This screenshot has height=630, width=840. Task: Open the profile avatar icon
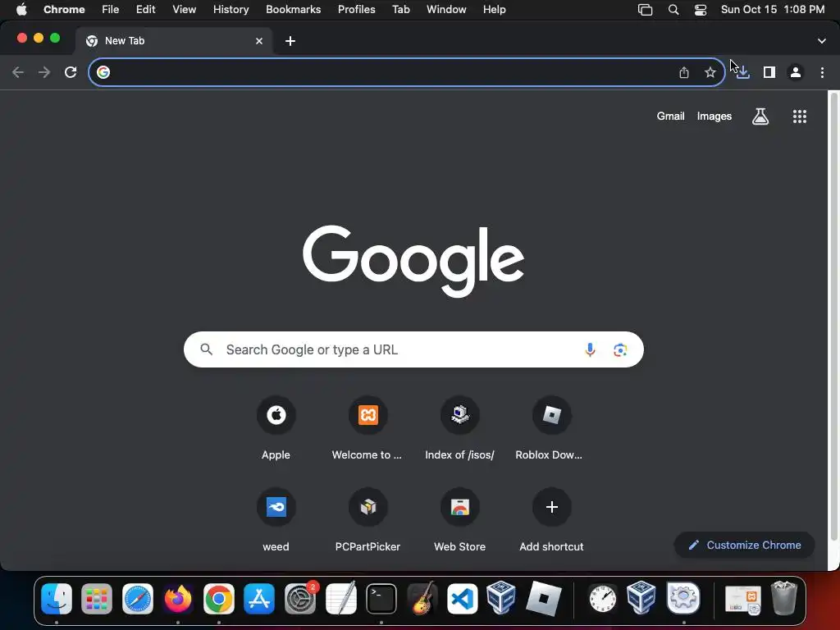pyautogui.click(x=796, y=72)
